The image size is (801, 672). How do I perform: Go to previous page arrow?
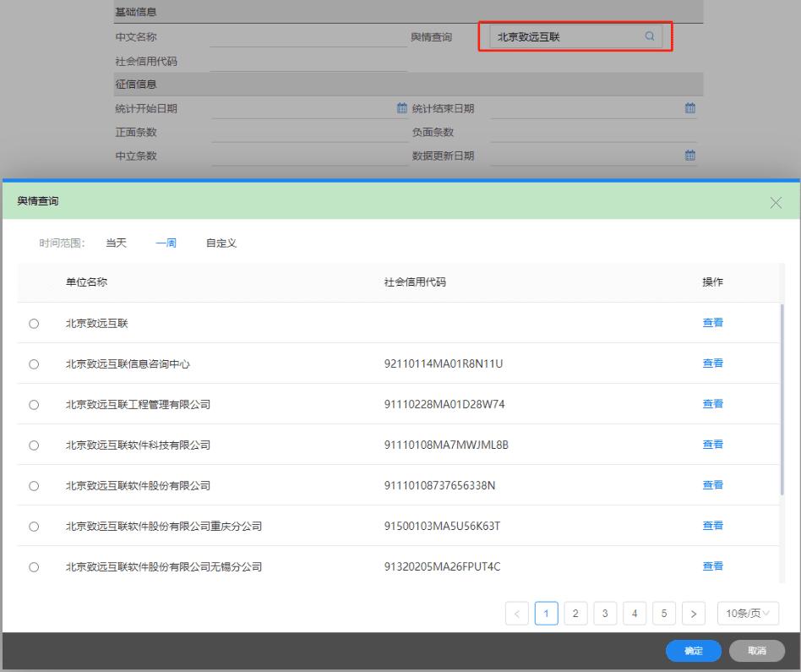tap(516, 613)
